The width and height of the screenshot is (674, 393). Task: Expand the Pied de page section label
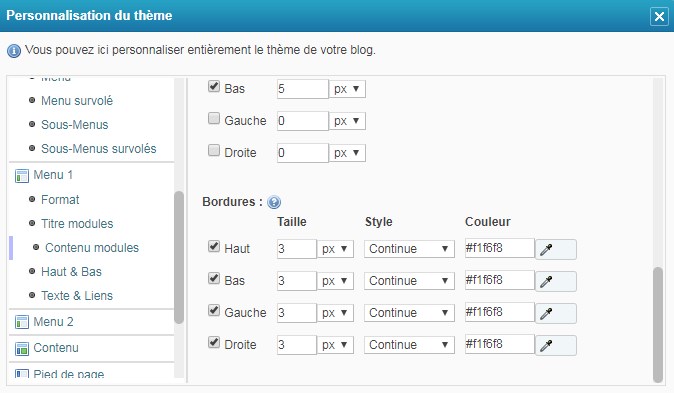point(69,374)
